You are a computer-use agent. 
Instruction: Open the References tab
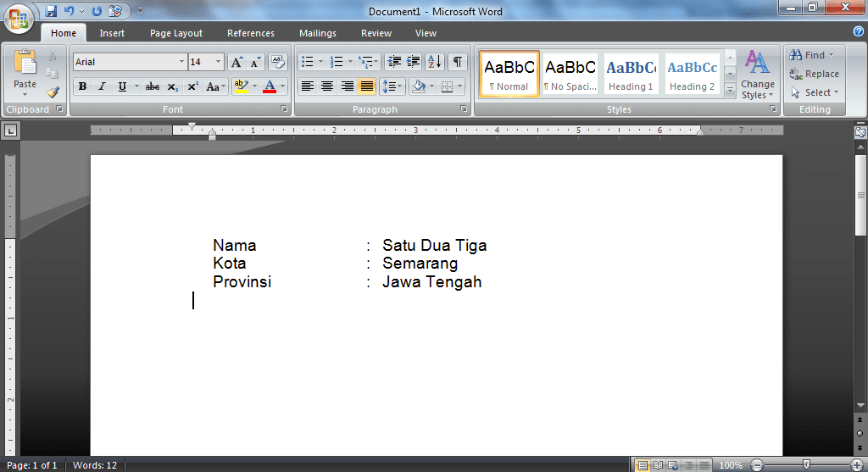[x=250, y=33]
